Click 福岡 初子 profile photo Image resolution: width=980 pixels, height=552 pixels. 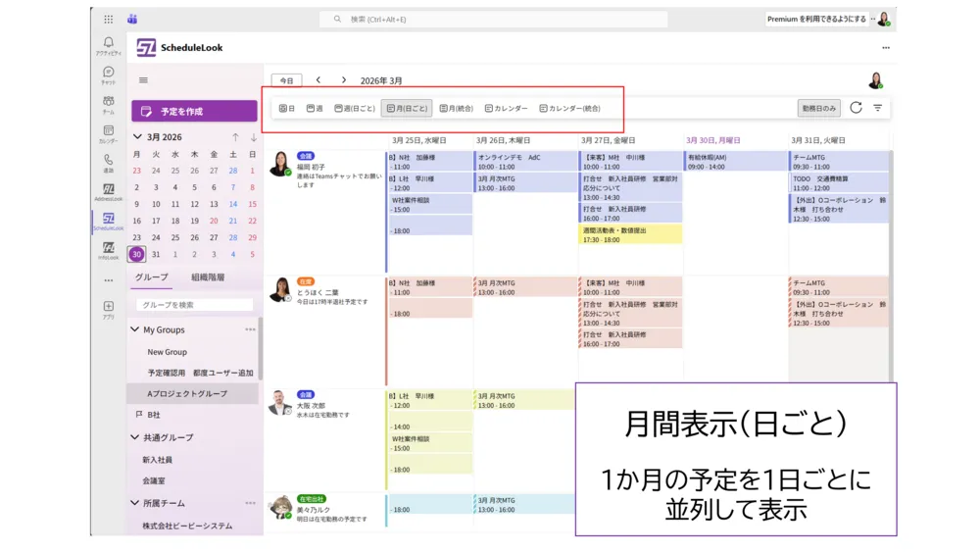pos(280,164)
